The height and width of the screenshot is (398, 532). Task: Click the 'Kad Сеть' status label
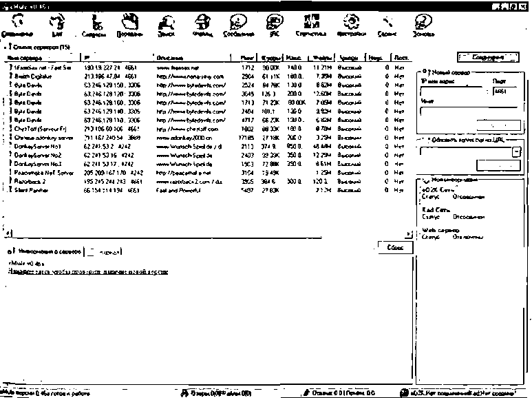click(x=436, y=209)
